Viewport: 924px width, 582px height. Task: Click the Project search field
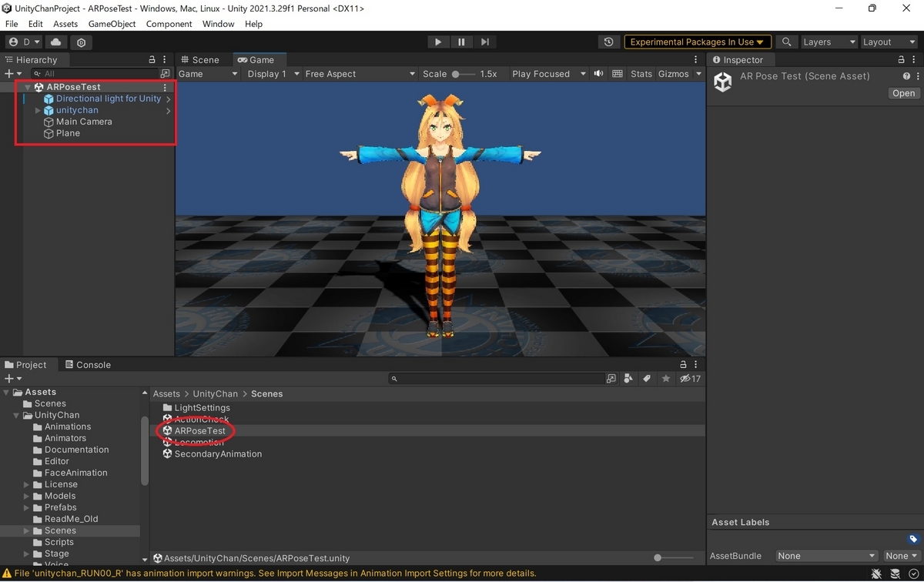[x=497, y=379]
